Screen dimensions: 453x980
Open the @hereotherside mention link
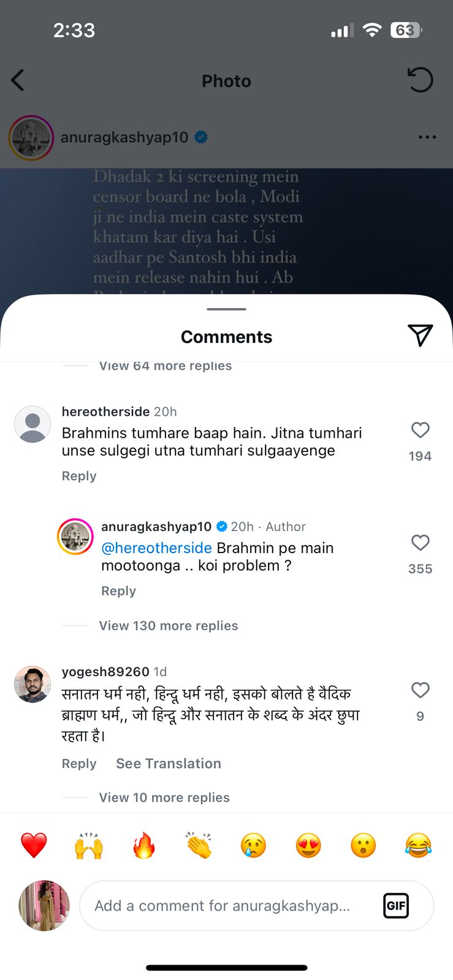(x=156, y=548)
